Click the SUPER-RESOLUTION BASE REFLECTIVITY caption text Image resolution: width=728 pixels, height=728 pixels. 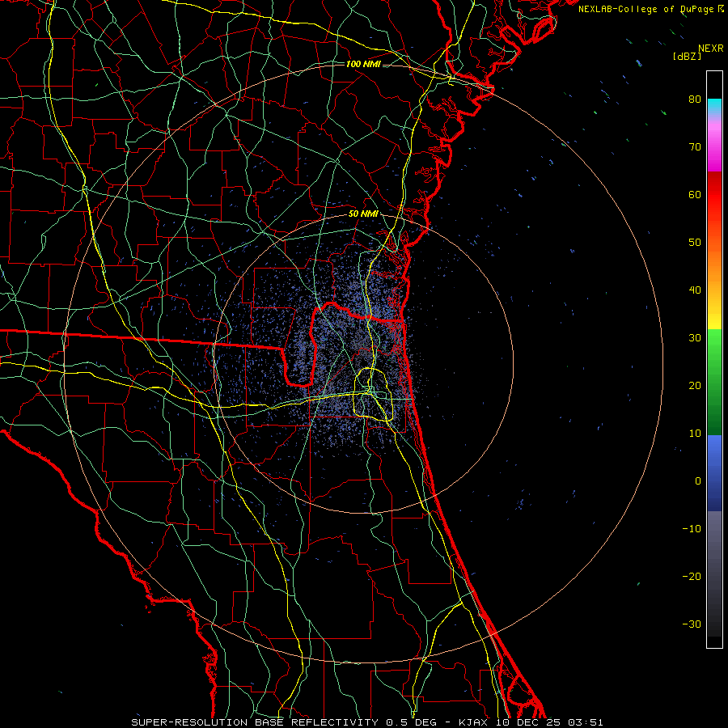click(255, 722)
